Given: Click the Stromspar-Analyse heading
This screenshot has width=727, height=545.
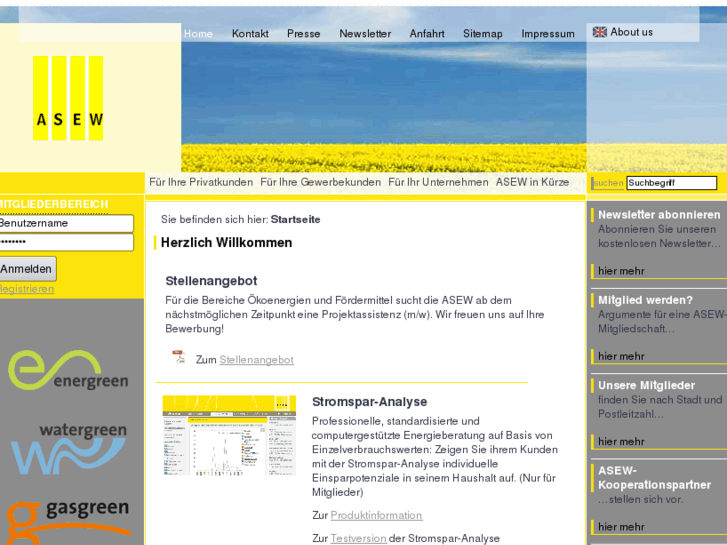Looking at the screenshot, I should (x=370, y=402).
